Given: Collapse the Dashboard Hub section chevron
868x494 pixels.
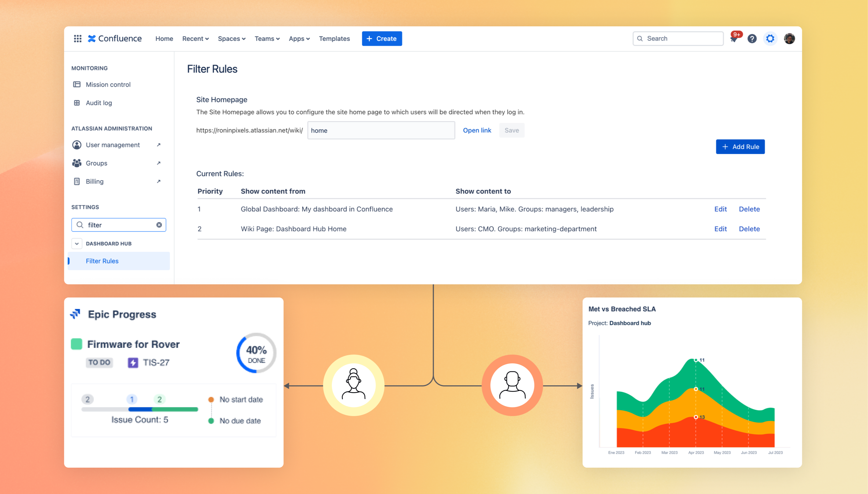Looking at the screenshot, I should coord(77,244).
